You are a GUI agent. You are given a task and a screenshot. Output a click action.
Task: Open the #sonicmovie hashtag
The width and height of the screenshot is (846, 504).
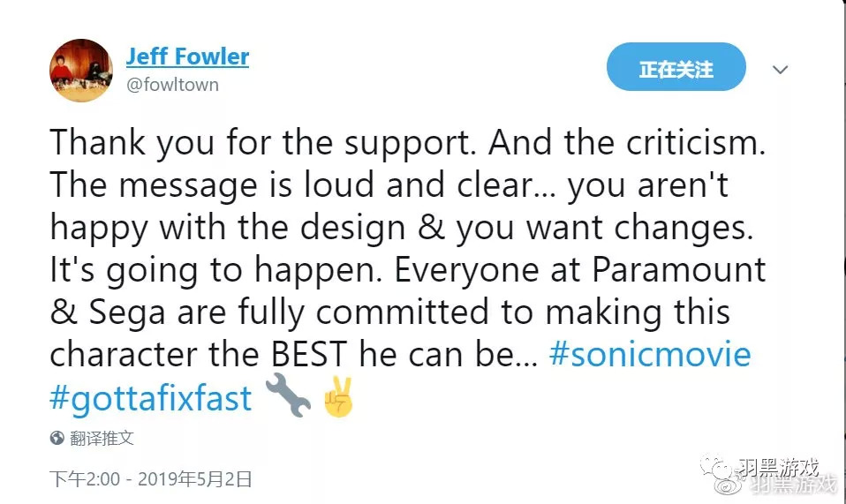point(649,355)
